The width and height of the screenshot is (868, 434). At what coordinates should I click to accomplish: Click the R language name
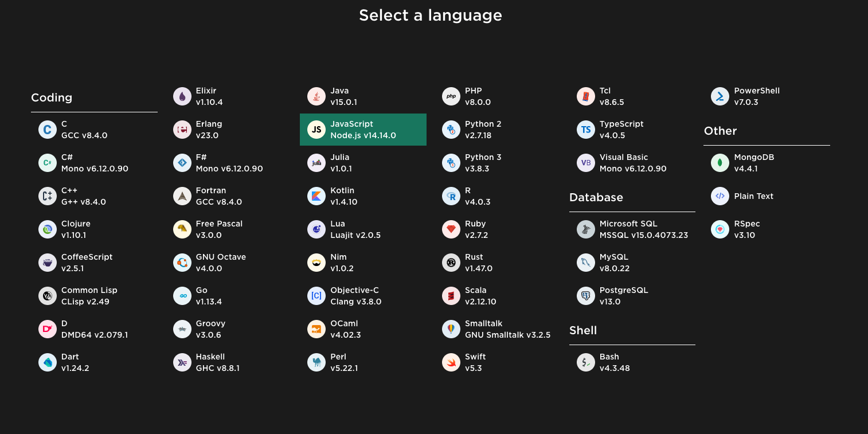coord(468,190)
